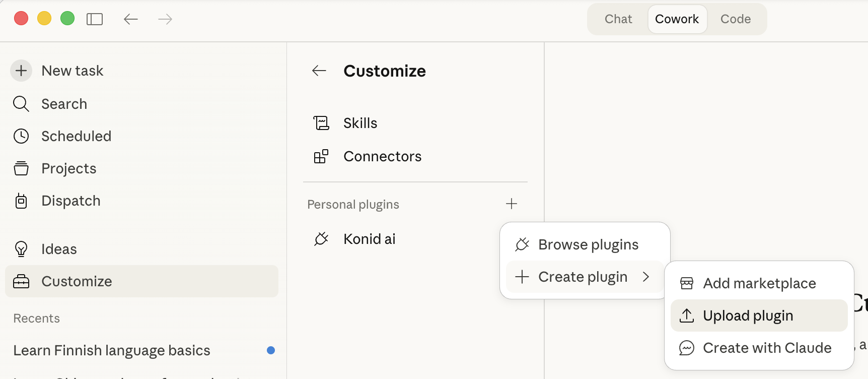
Task: Click the plus next to Personal plugins
Action: [x=512, y=204]
